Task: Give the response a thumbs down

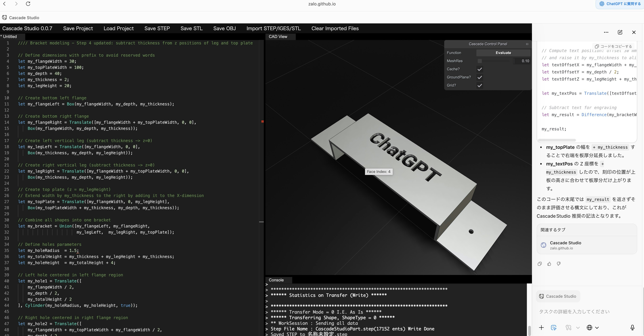Action: [x=559, y=264]
